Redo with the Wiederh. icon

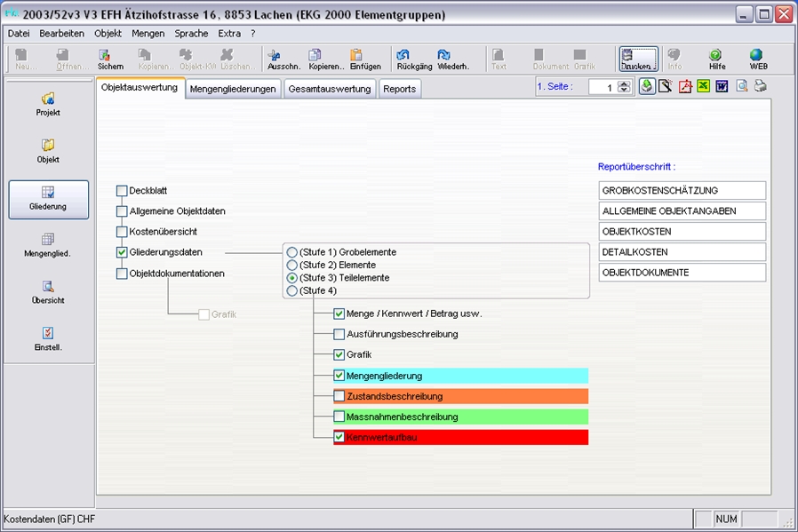(x=443, y=55)
